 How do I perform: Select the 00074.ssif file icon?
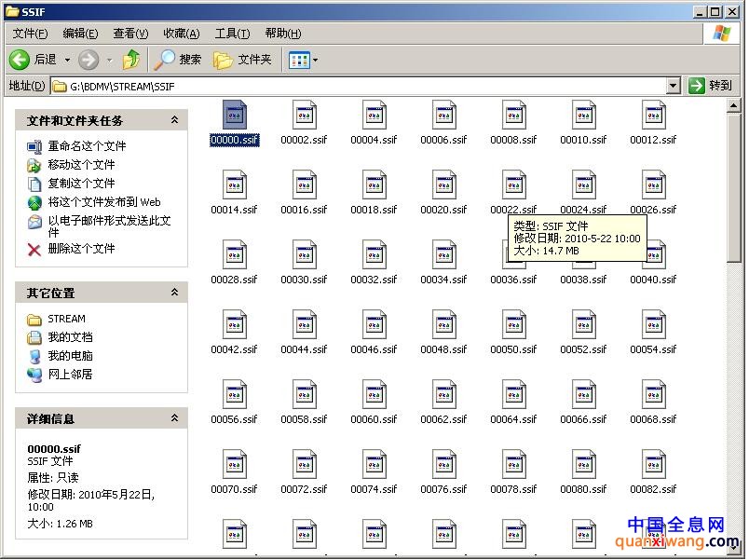tap(374, 464)
